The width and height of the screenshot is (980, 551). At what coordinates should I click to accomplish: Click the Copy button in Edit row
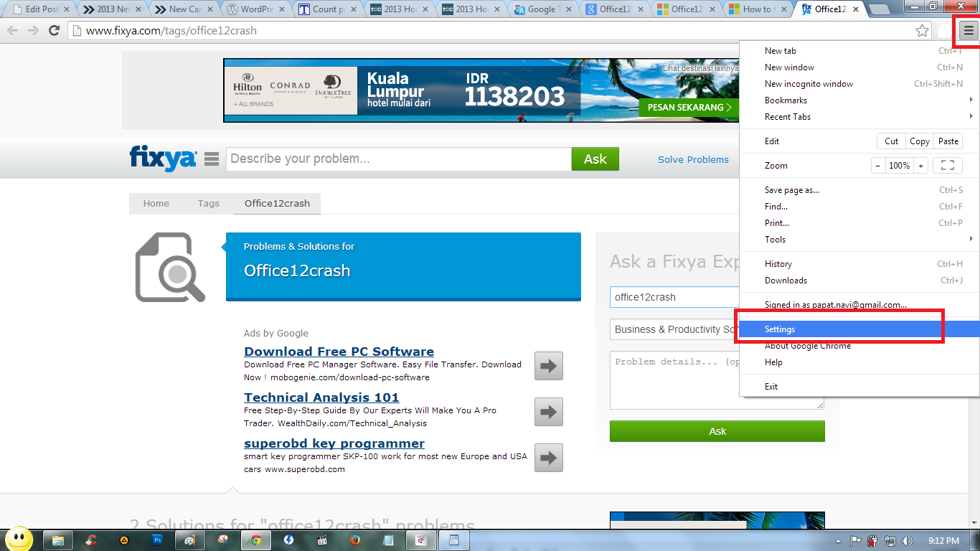919,141
